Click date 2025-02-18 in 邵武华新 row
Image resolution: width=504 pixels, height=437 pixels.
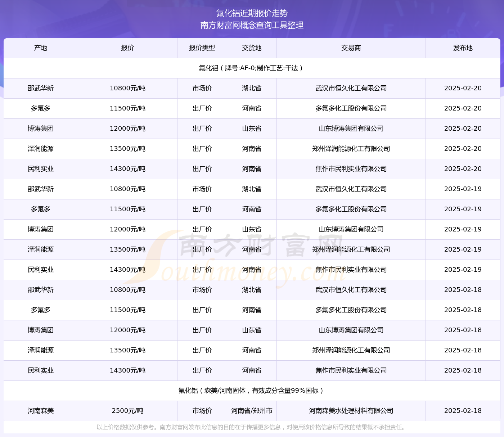[x=463, y=290]
